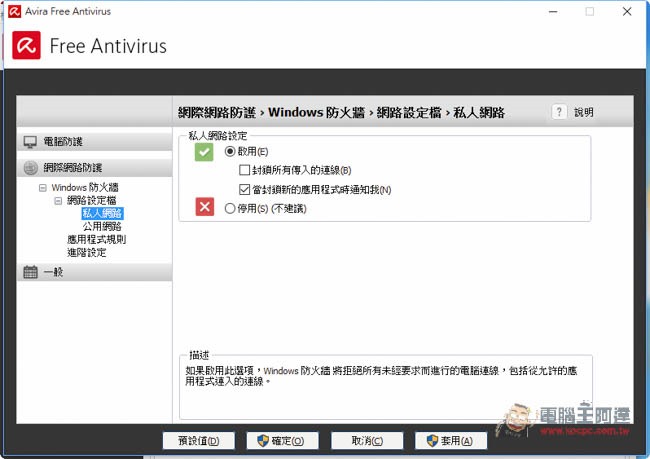Minimize the Avira window
650x459 pixels.
(x=553, y=12)
